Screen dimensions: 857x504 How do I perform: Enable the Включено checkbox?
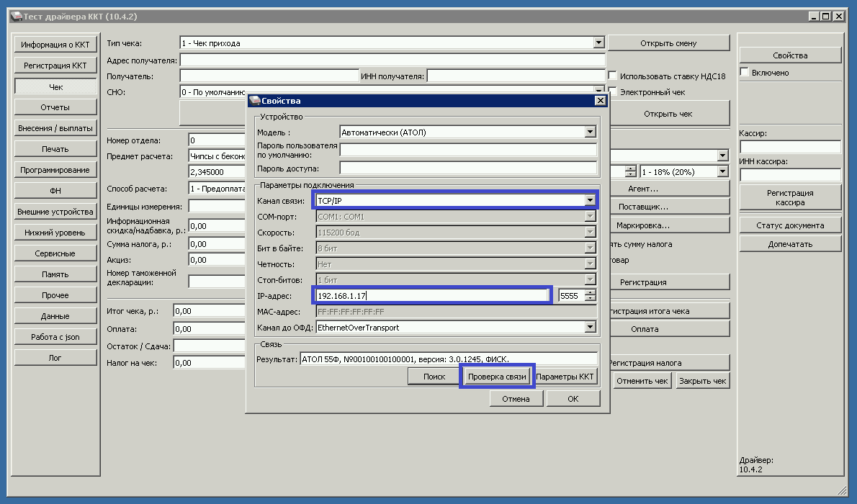coord(745,73)
